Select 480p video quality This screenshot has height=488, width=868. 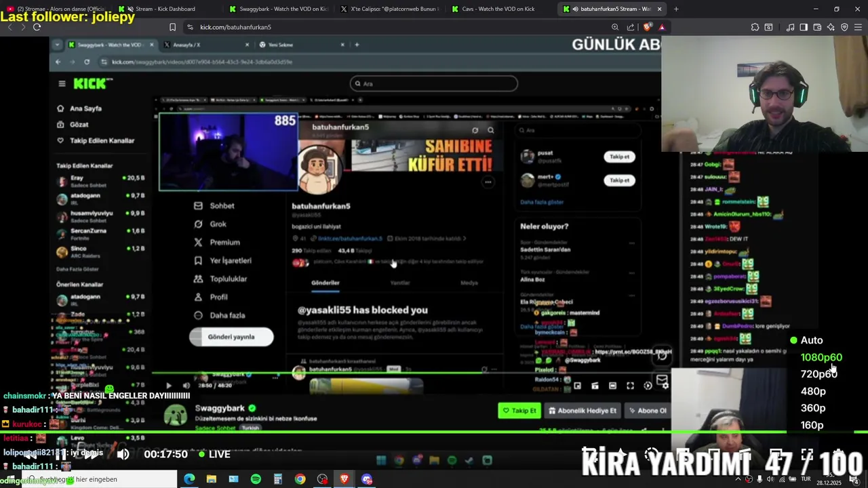813,391
